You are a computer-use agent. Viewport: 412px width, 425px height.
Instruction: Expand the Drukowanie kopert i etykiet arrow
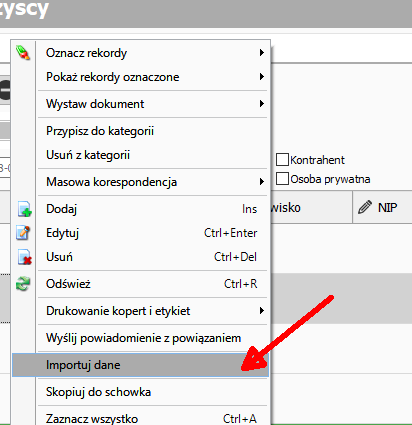pyautogui.click(x=262, y=311)
